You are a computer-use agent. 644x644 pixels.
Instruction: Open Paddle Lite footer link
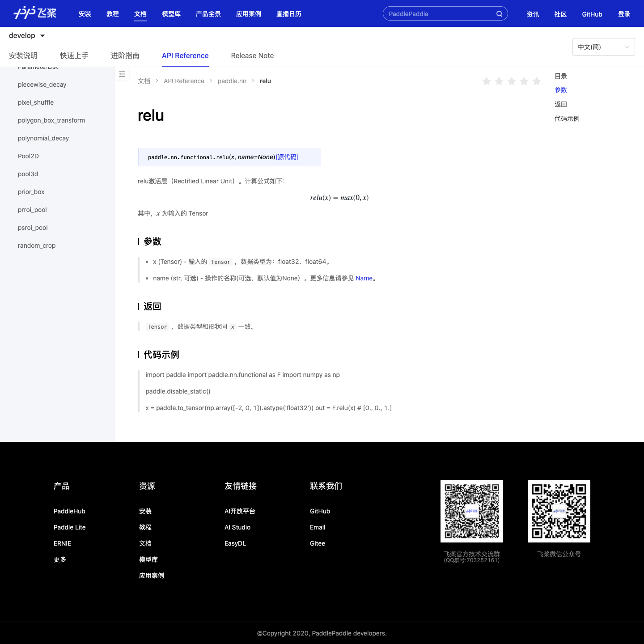[70, 527]
